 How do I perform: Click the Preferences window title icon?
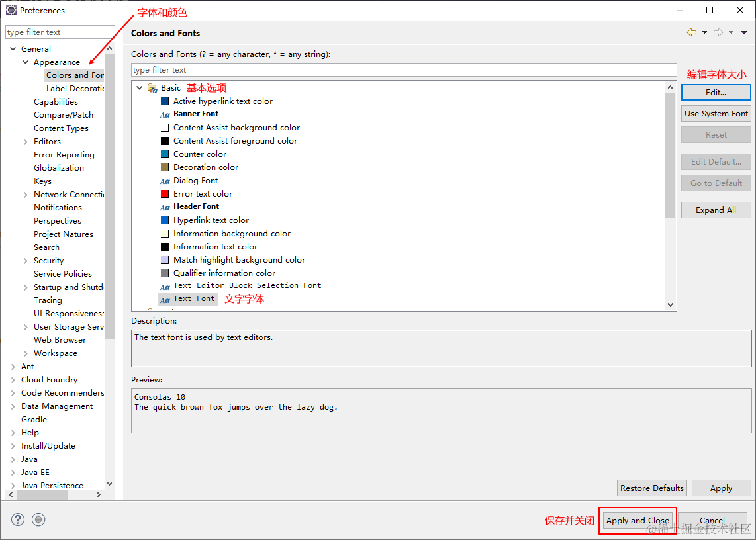coord(11,10)
